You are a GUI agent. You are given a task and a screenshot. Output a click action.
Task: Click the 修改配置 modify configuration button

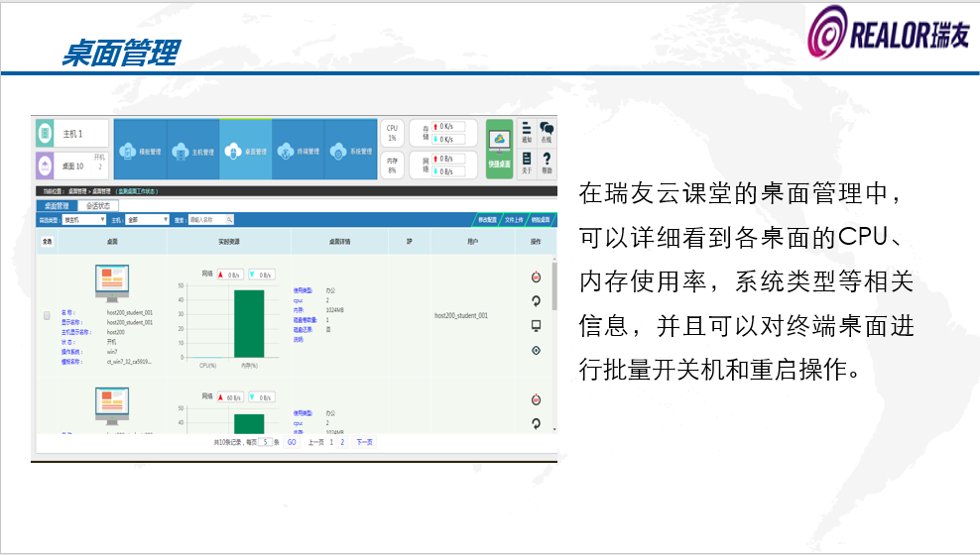tap(486, 220)
